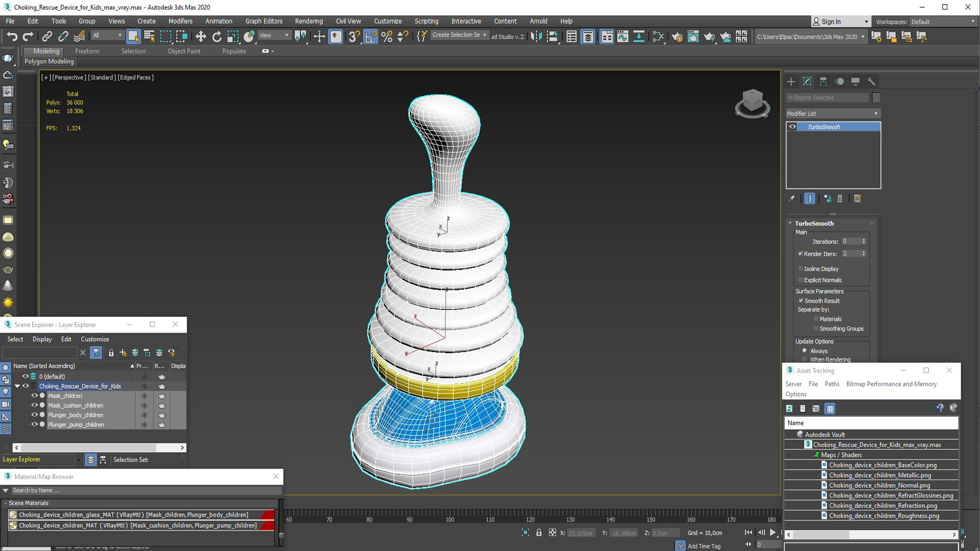Screen dimensions: 980x551
Task: Open the Workspaces Default dropdown
Action: pos(943,22)
